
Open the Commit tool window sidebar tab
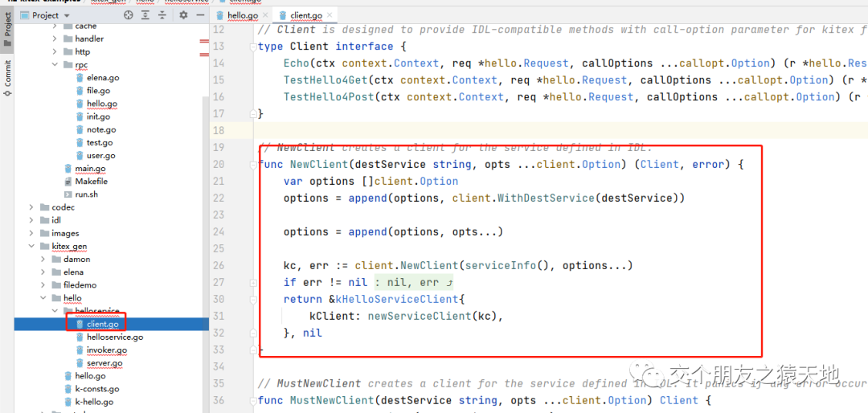click(x=7, y=77)
